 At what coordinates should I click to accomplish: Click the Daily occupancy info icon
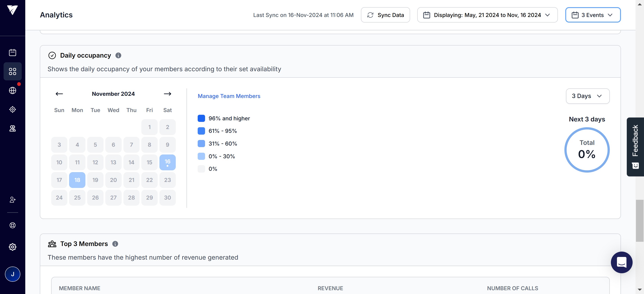click(x=118, y=55)
